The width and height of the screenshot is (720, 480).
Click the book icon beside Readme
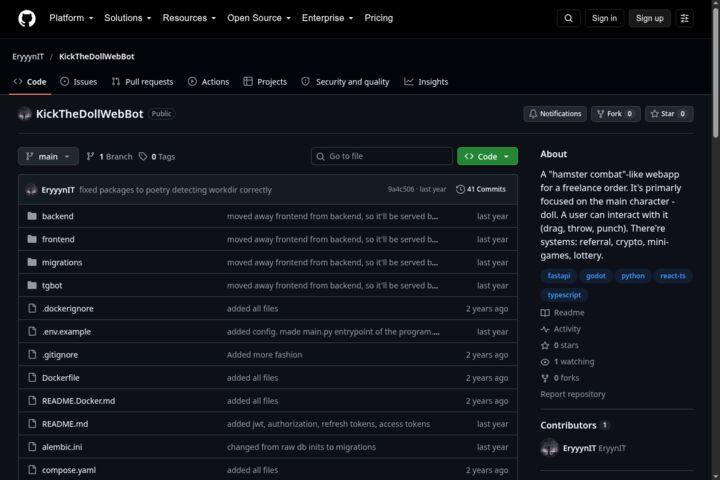[545, 313]
